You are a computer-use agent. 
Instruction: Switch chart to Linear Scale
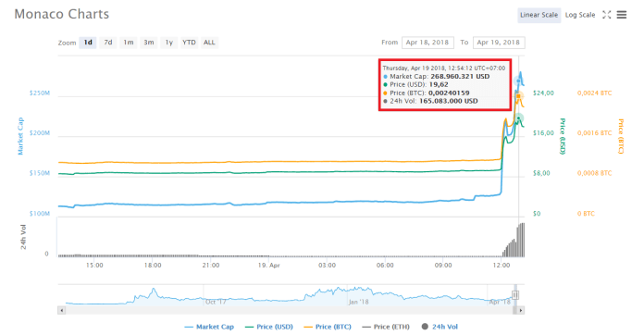point(539,15)
